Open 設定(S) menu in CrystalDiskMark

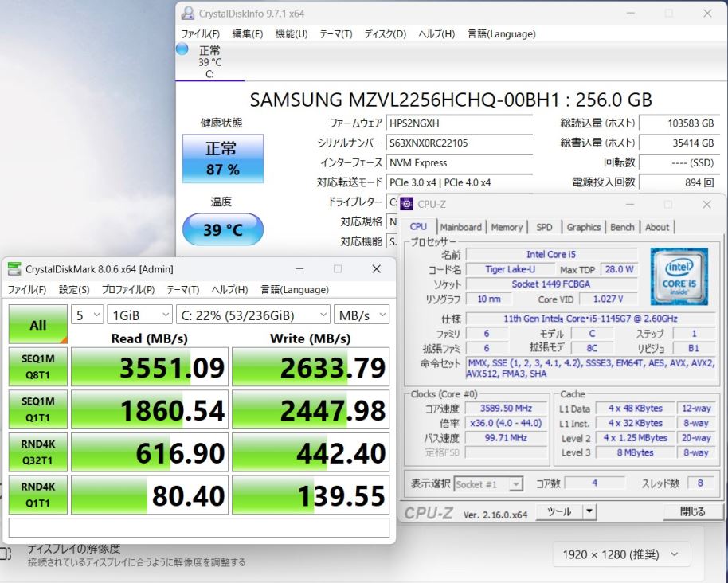(74, 290)
